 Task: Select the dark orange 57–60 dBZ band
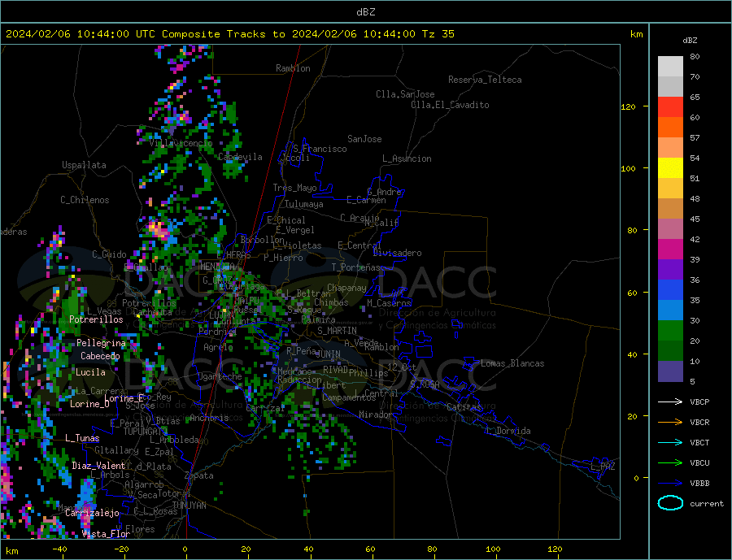coord(670,128)
